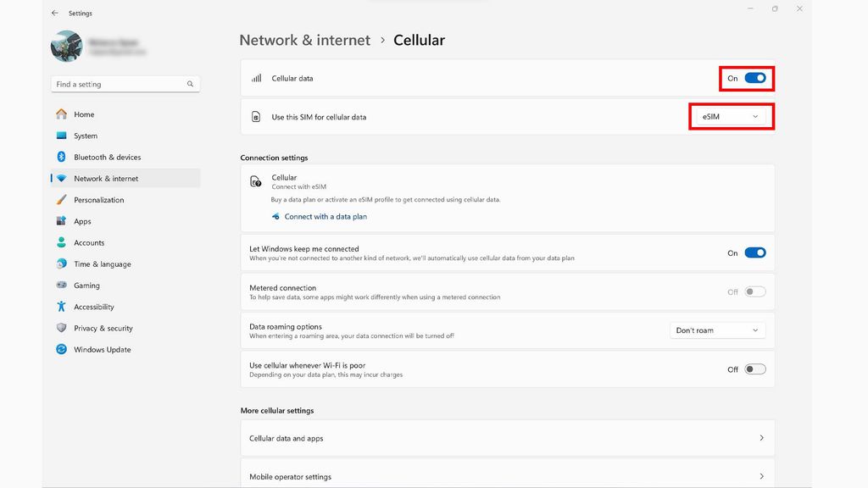Screen dimensions: 868x488
Task: Disable Let Windows keep me connected toggle
Action: pos(754,253)
